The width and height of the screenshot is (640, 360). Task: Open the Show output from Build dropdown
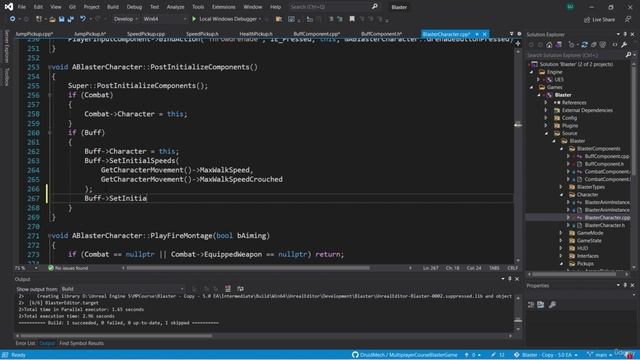point(122,289)
